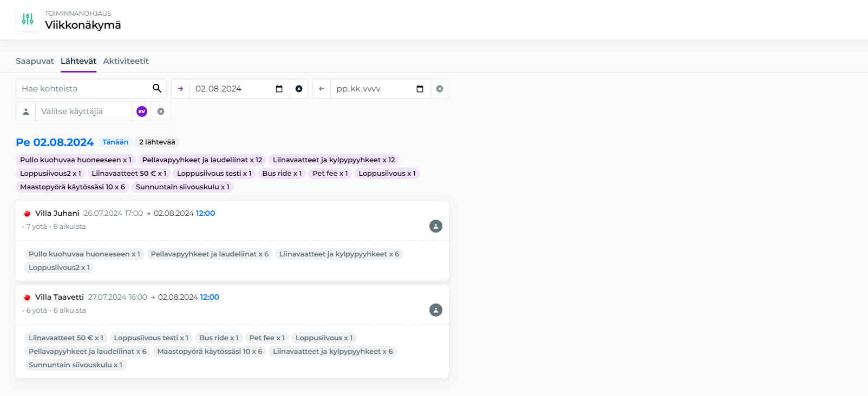The width and height of the screenshot is (868, 396).
Task: Open the Villa Juhani booking
Action: [57, 213]
